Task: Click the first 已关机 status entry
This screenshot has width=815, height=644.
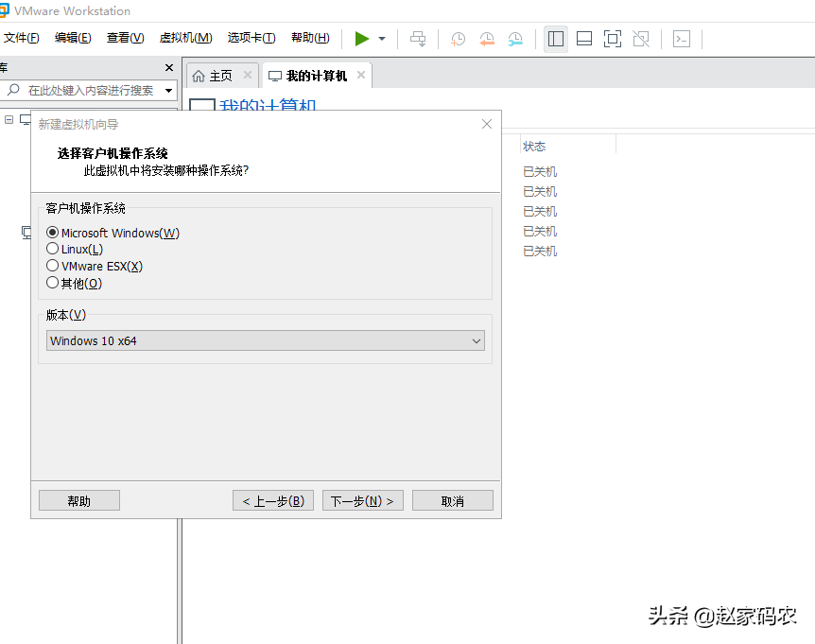Action: pyautogui.click(x=540, y=171)
